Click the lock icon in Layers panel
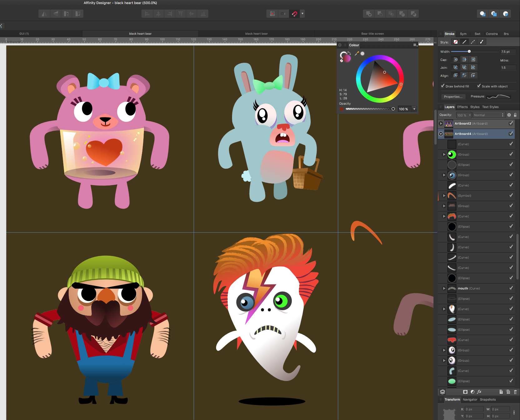Image resolution: width=520 pixels, height=420 pixels. tap(515, 115)
